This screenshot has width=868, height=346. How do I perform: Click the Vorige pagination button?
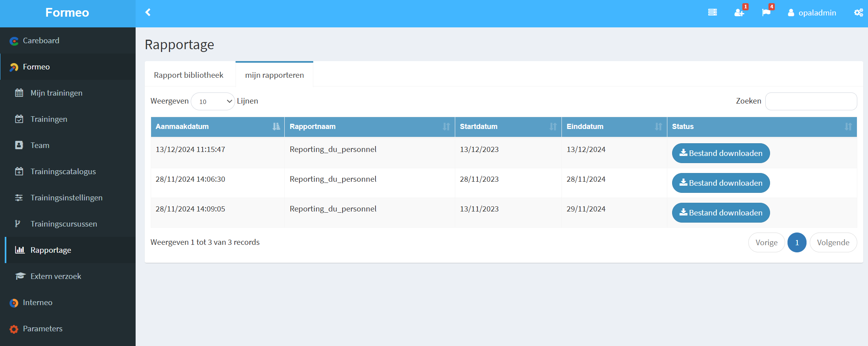click(x=766, y=242)
